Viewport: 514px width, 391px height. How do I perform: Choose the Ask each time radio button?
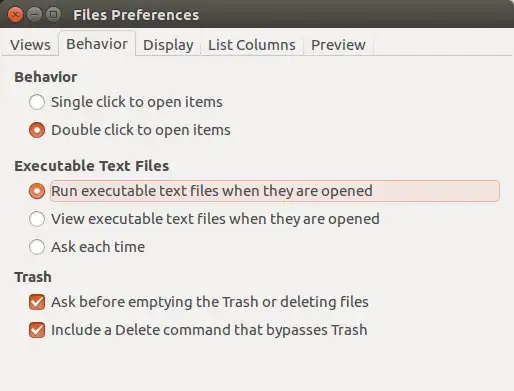tap(37, 247)
